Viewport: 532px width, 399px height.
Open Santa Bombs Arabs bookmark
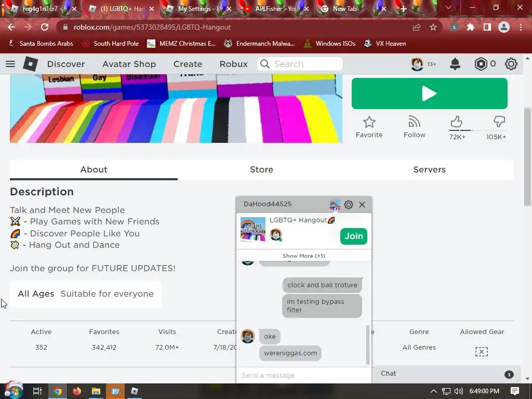coord(41,44)
